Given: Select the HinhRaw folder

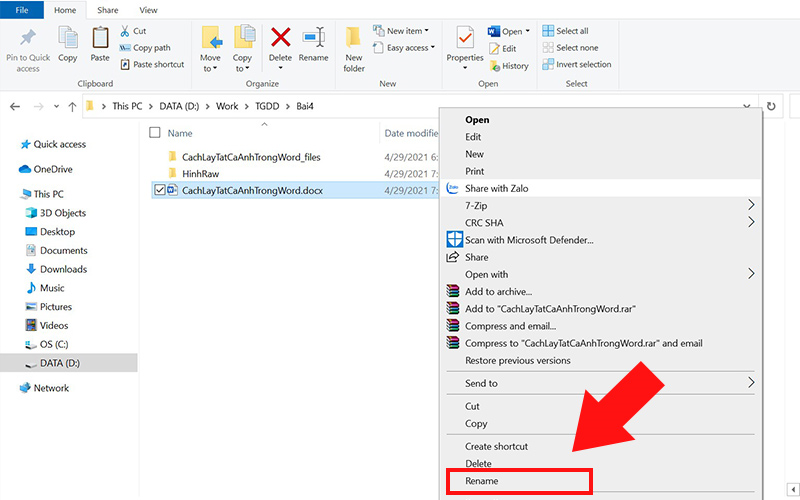Looking at the screenshot, I should [x=201, y=173].
